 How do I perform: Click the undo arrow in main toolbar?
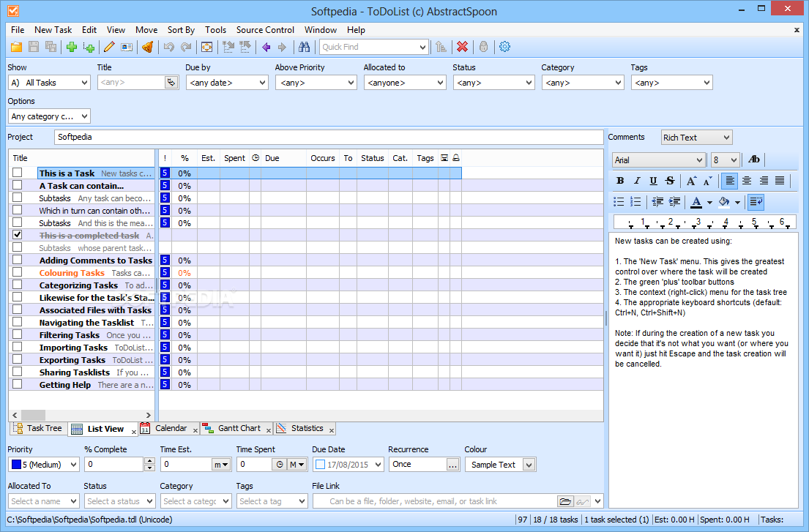point(168,47)
